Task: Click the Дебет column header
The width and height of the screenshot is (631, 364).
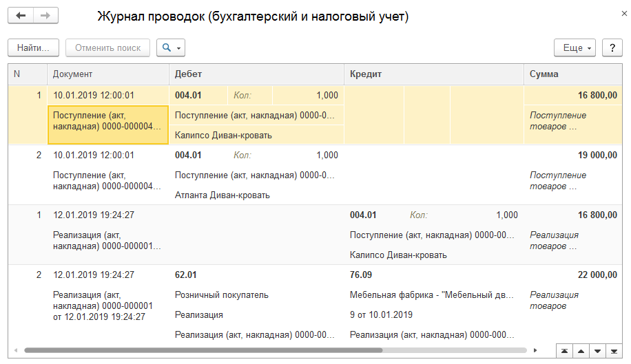Action: 256,74
